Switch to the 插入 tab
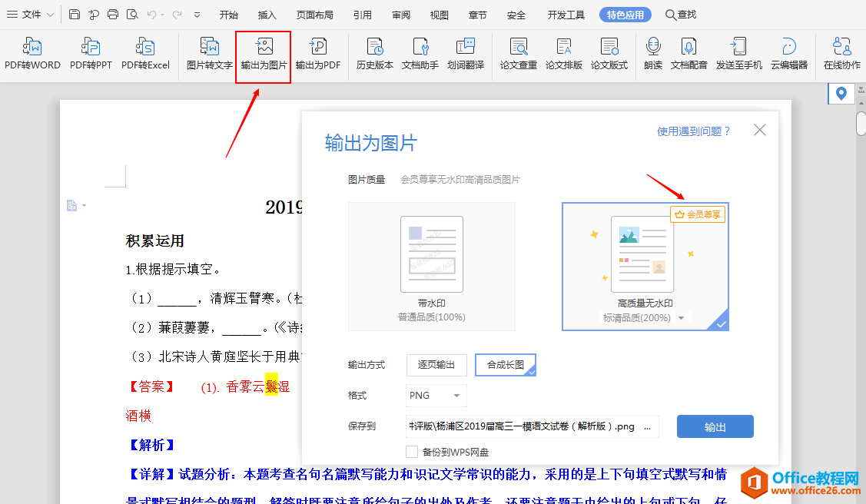Image resolution: width=866 pixels, height=504 pixels. coord(267,15)
